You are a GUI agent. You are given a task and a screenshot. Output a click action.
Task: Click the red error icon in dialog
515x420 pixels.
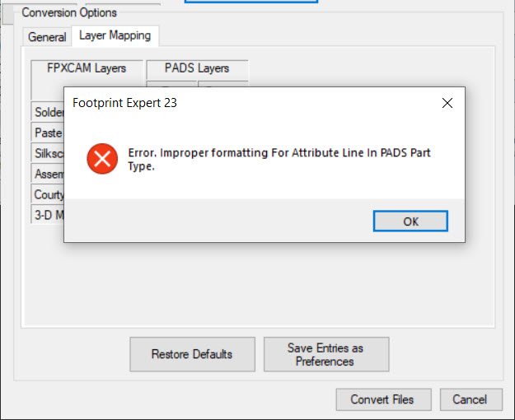tap(102, 159)
